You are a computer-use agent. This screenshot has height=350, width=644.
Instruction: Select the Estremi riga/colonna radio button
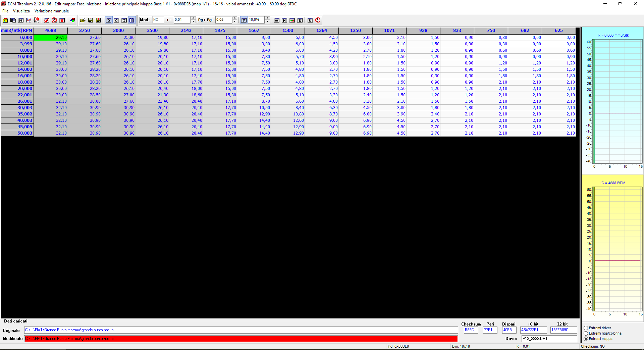point(586,334)
